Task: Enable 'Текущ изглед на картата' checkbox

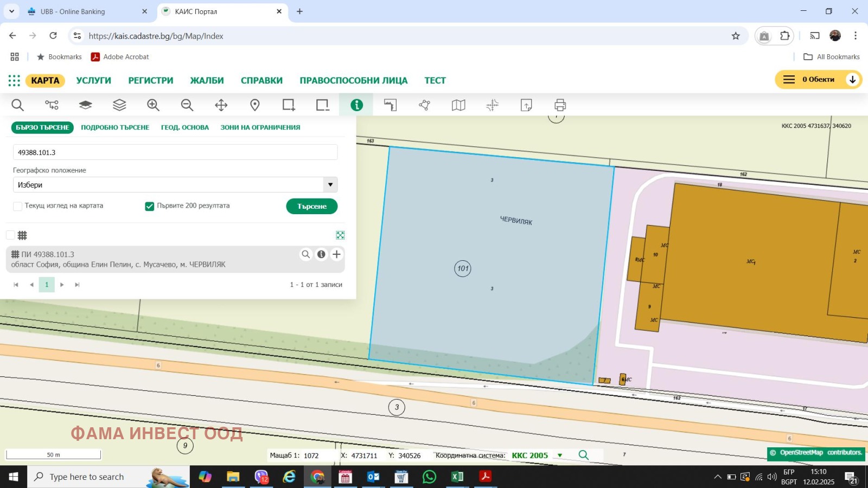Action: [18, 206]
